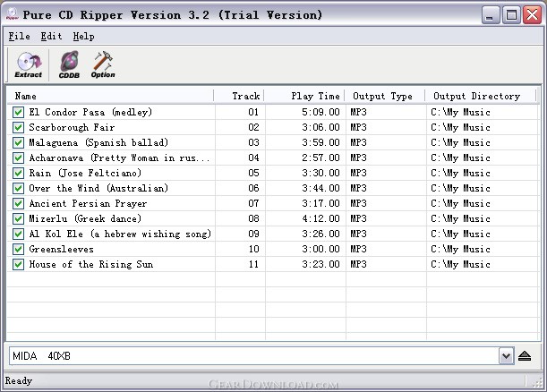Toggle the Malaguena track checkbox
The image size is (547, 392).
[18, 142]
